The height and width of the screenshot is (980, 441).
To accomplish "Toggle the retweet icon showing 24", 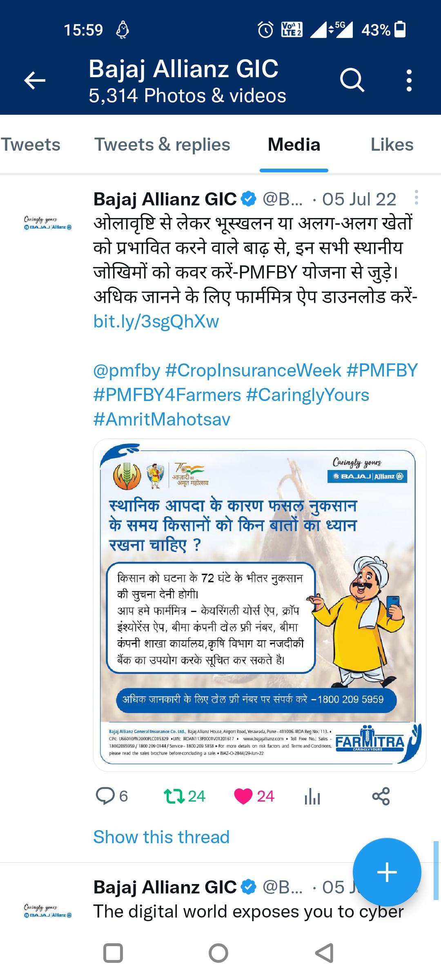I will point(174,796).
